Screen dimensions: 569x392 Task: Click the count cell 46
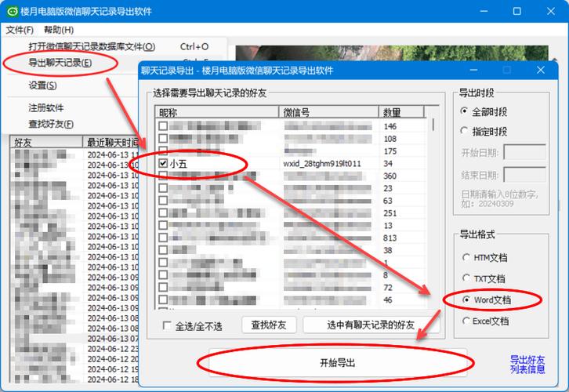pos(387,300)
